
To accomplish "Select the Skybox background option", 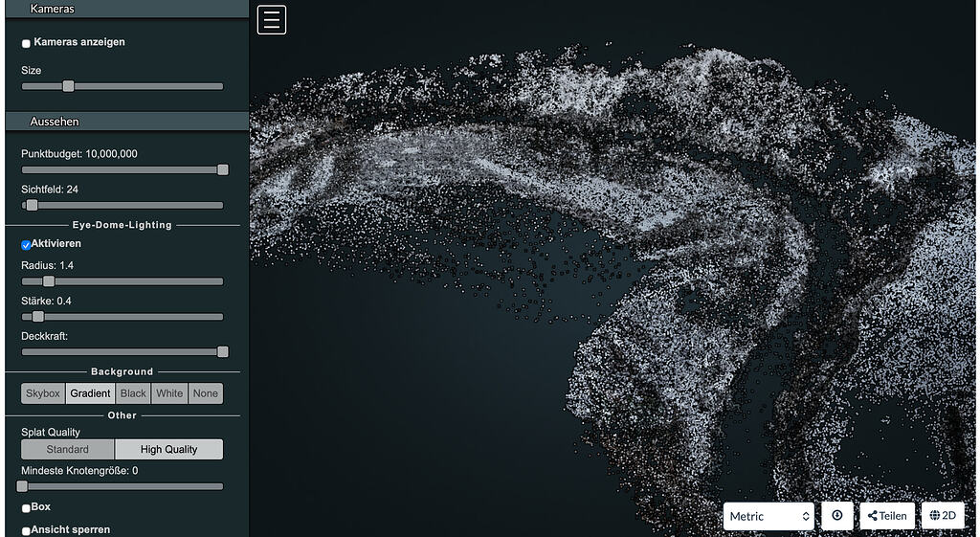I will 43,393.
